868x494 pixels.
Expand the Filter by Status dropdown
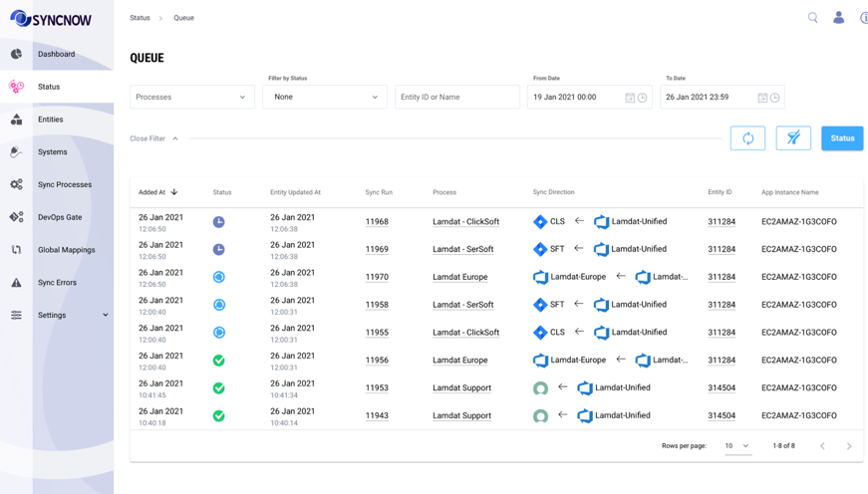click(324, 98)
